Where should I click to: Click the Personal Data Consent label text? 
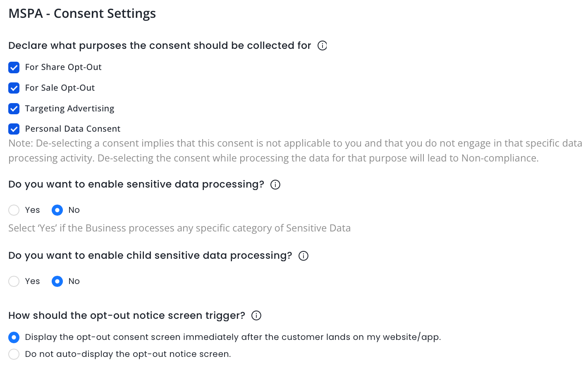tap(73, 129)
